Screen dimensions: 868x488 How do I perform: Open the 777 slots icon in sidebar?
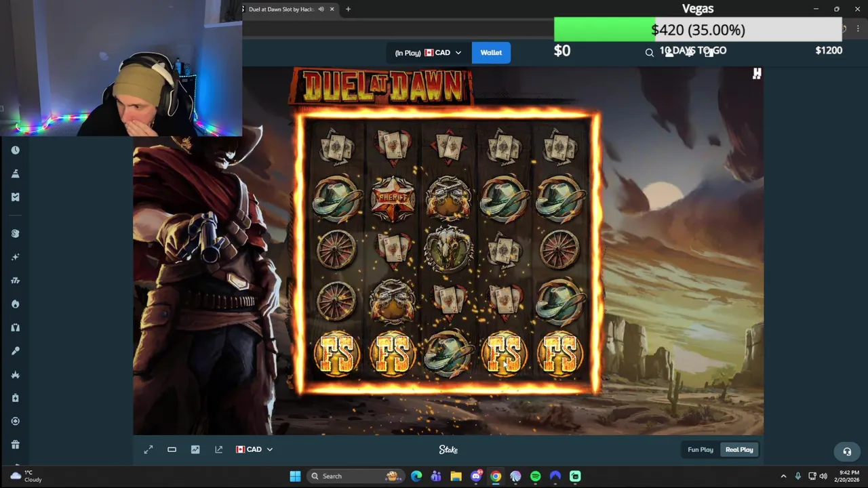click(x=15, y=281)
